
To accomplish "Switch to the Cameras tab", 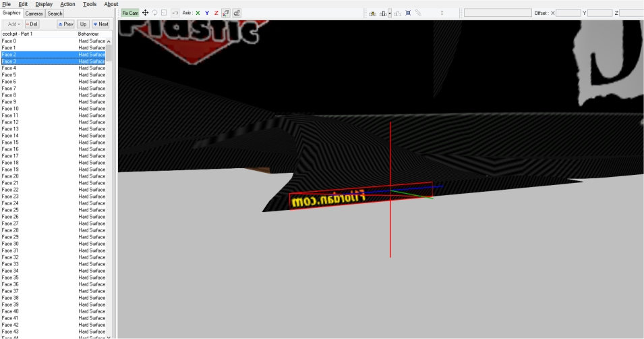I will coord(34,14).
